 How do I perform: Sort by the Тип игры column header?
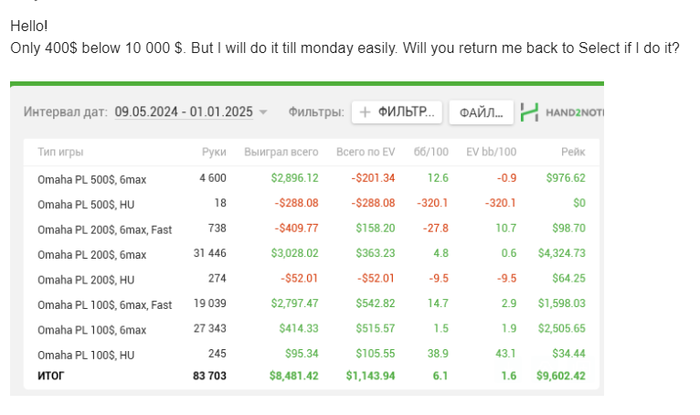pos(60,151)
